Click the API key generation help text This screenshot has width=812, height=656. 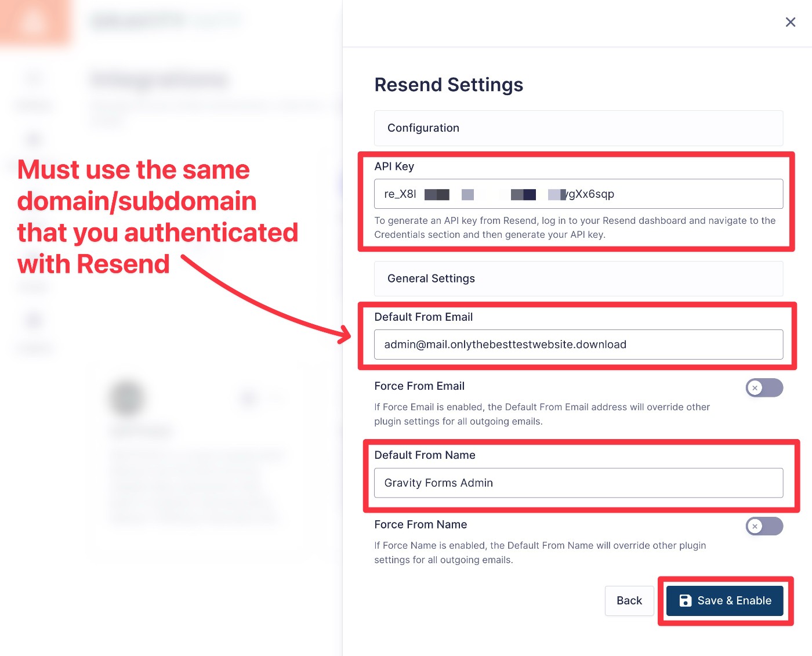click(x=574, y=227)
